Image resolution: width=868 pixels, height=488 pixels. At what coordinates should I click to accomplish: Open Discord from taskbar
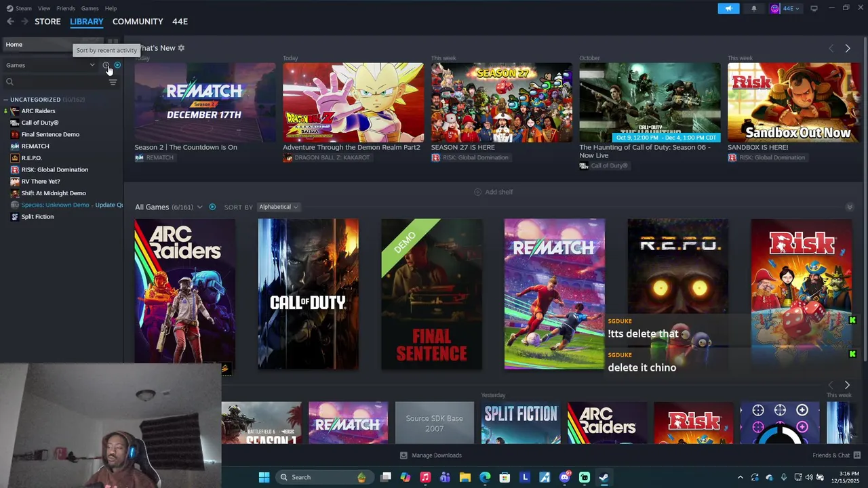point(565,477)
